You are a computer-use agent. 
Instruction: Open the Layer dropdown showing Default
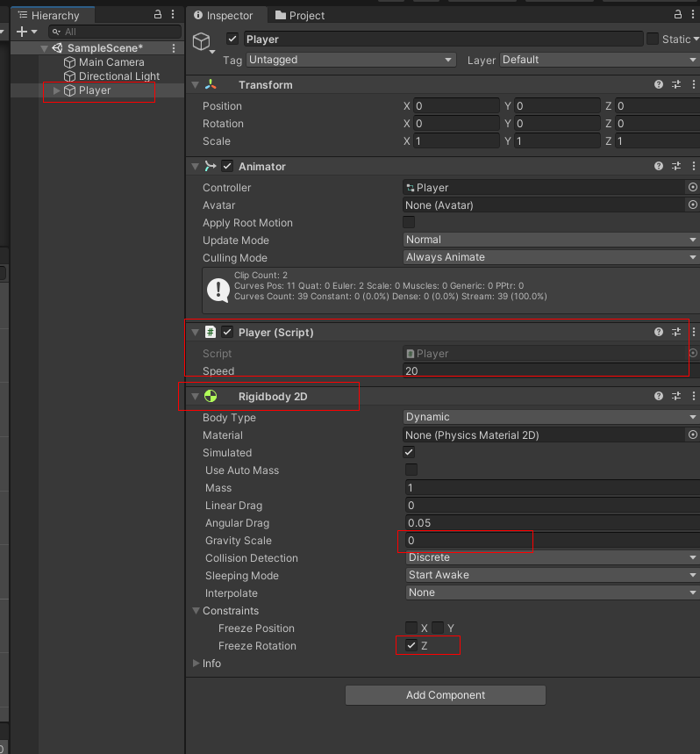pos(600,60)
